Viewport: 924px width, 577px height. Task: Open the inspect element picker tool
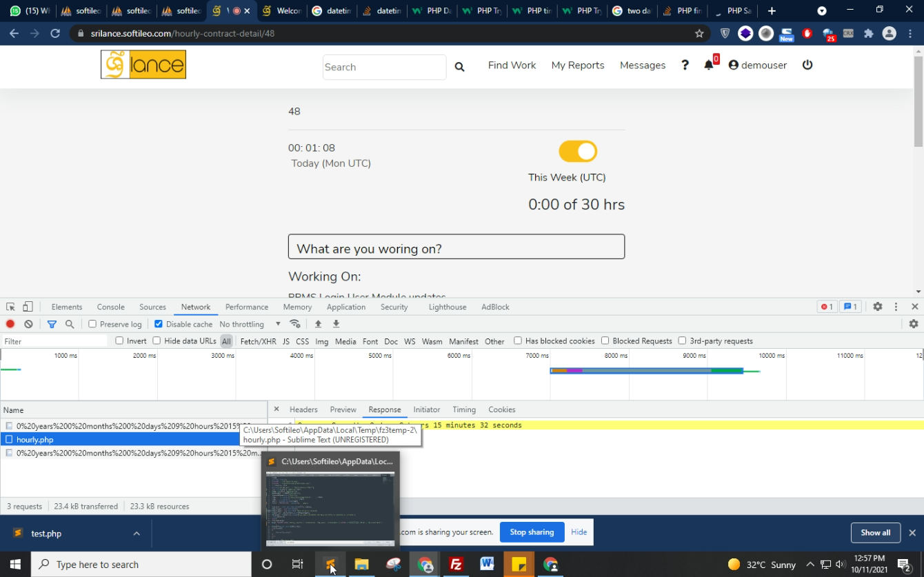click(x=10, y=307)
